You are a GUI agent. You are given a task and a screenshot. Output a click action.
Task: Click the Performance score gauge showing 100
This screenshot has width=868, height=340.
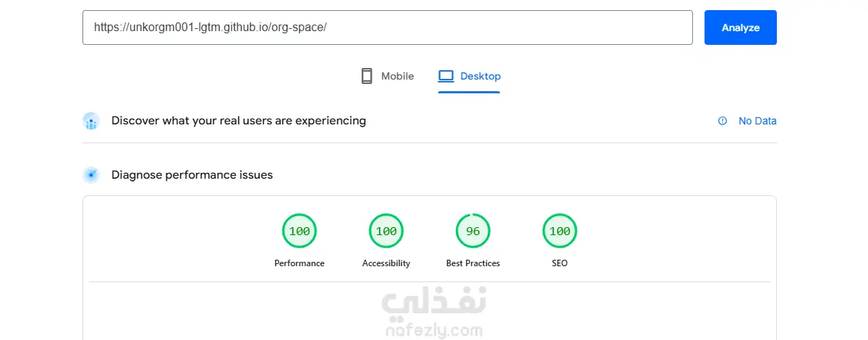tap(299, 231)
